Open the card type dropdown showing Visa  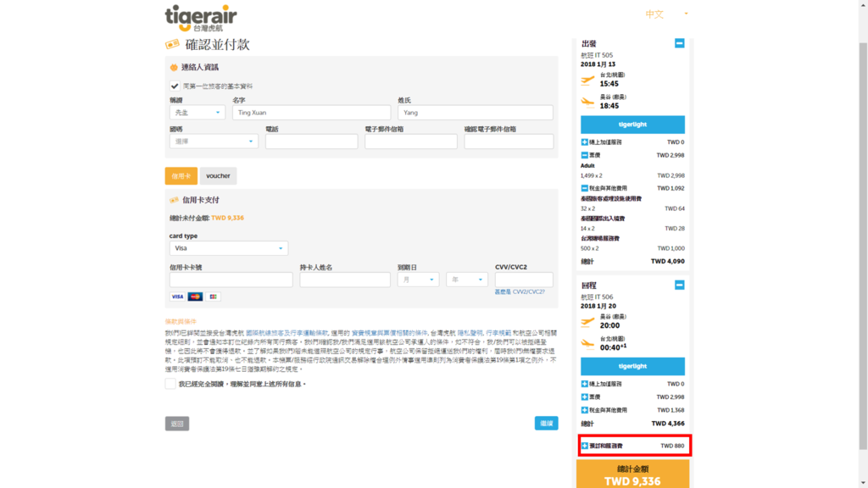pyautogui.click(x=229, y=248)
